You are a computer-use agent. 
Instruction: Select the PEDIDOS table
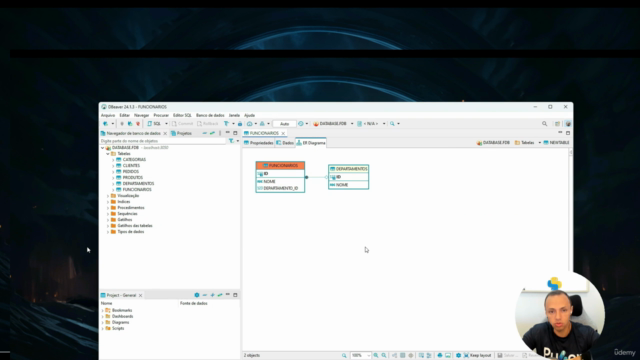tap(131, 172)
